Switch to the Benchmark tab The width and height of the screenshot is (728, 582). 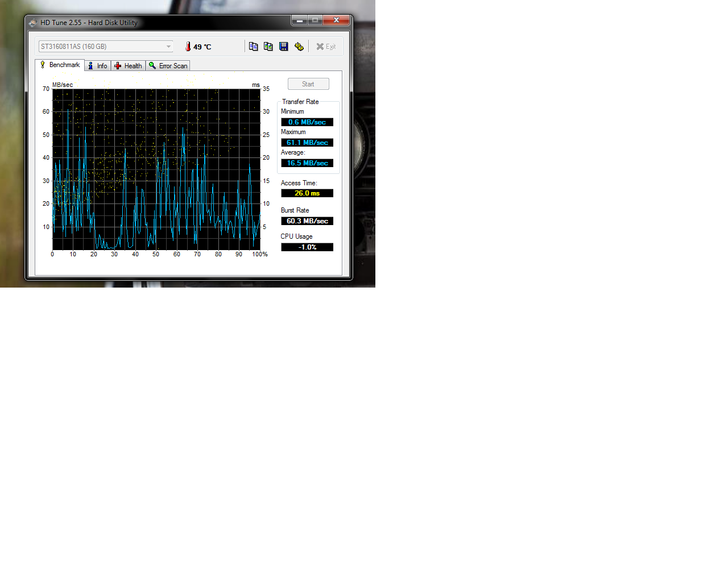coord(60,65)
